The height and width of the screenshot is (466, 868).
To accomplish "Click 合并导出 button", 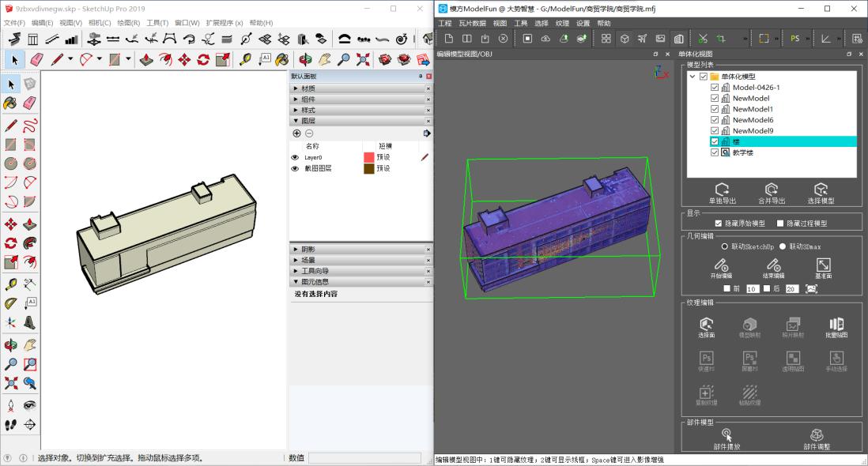I will tap(771, 194).
